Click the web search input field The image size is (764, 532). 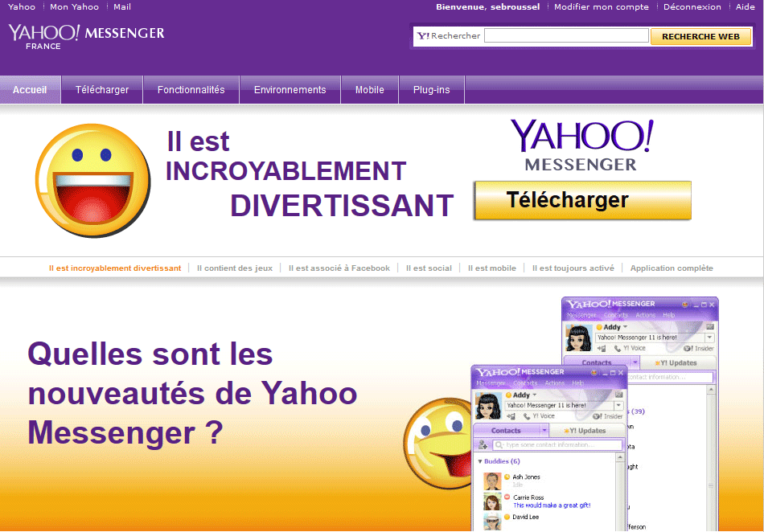click(x=566, y=35)
